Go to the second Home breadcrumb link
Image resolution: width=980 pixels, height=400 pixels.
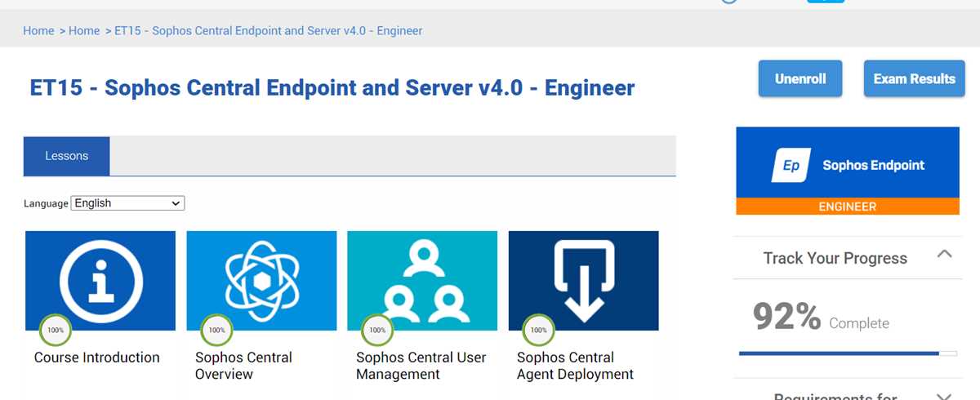tap(84, 31)
